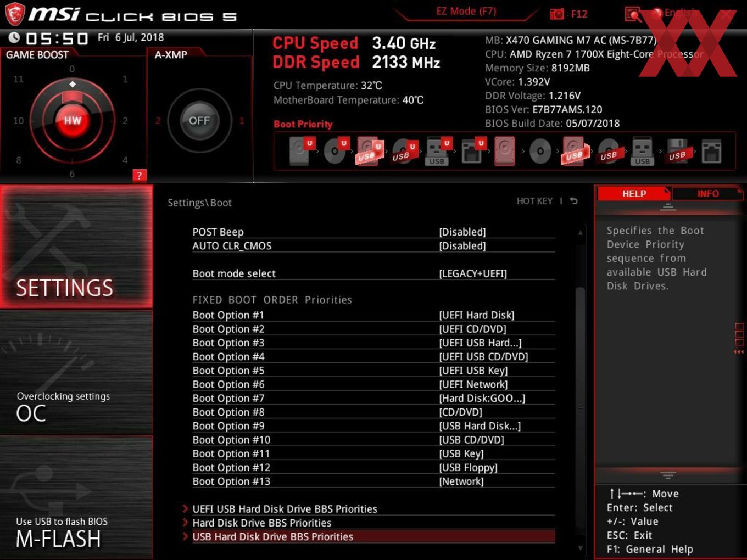Viewport: 747px width, 560px height.
Task: Change Boot Option #1 UEFI Hard Disk
Action: coord(477,315)
